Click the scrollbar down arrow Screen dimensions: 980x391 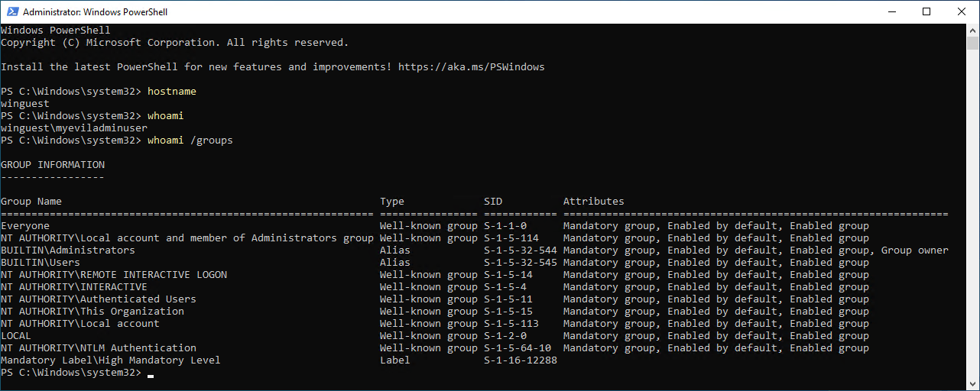tap(972, 383)
